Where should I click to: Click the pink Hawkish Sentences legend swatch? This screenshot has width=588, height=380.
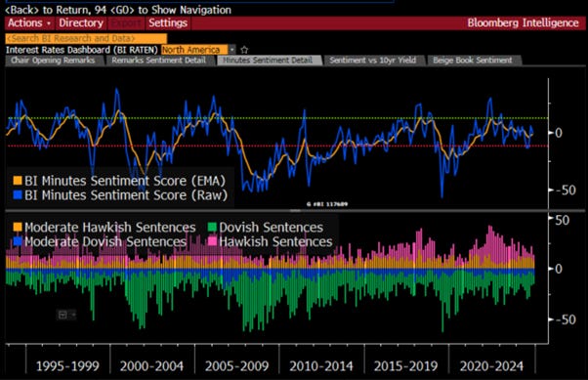(x=212, y=242)
